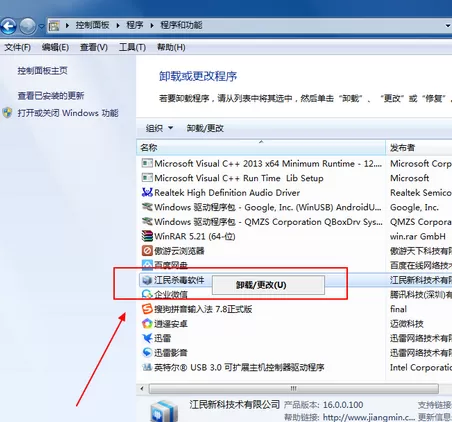Choose 卸载/更改(U) in context menu
The width and height of the screenshot is (452, 422).
click(x=268, y=285)
